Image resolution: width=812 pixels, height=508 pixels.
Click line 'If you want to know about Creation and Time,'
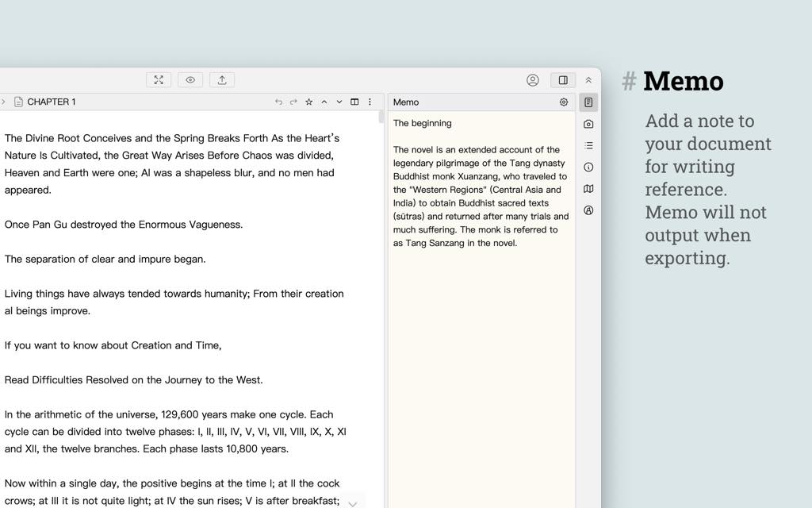click(x=113, y=345)
